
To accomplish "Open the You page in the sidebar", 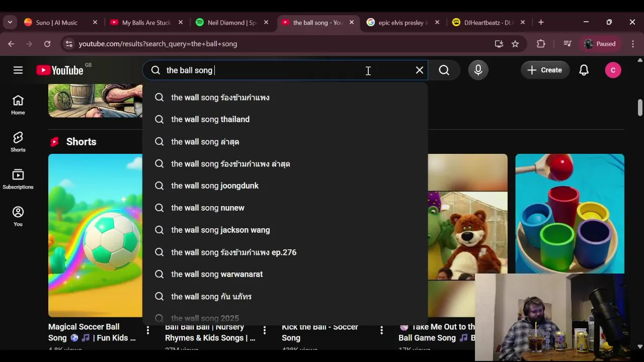I will (x=18, y=217).
